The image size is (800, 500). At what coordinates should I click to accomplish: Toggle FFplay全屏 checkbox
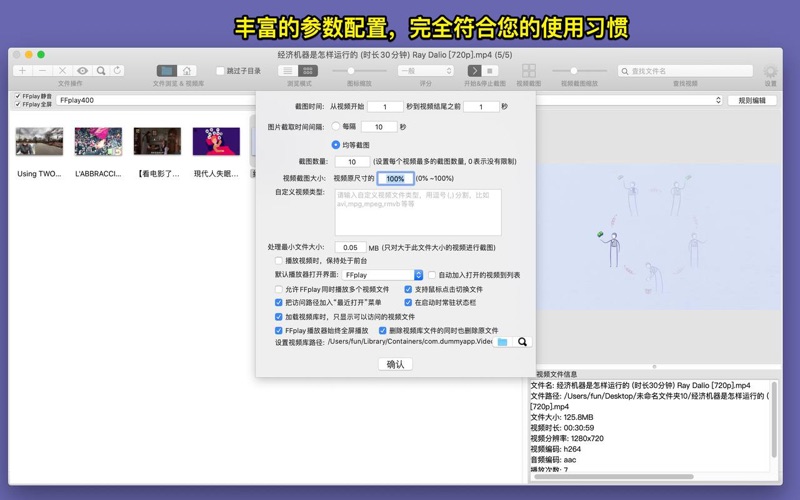pos(18,104)
